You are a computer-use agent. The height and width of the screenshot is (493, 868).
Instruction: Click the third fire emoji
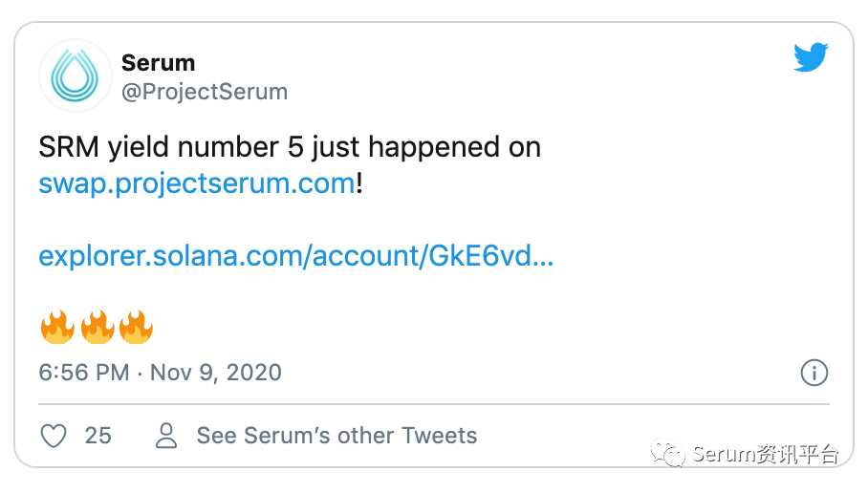click(x=136, y=327)
